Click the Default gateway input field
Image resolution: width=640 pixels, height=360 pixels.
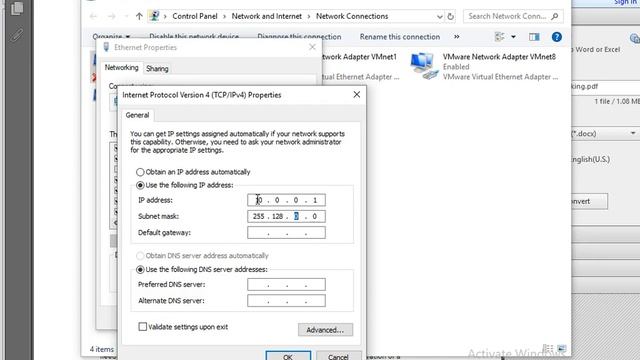click(x=286, y=233)
